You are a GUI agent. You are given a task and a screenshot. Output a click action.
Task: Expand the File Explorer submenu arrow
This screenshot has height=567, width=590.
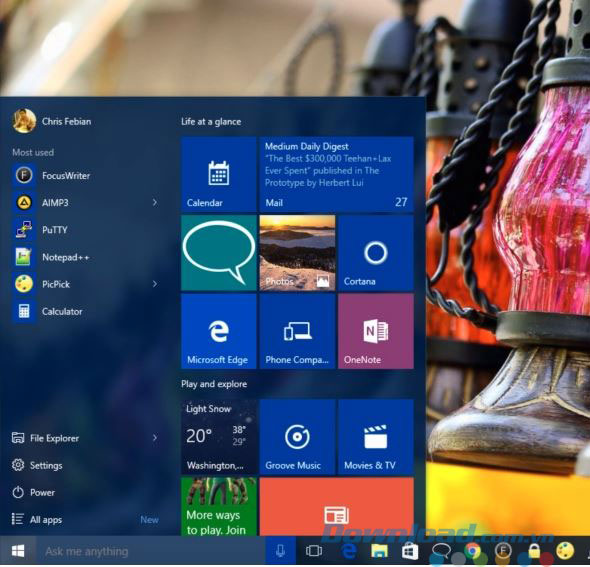[155, 438]
